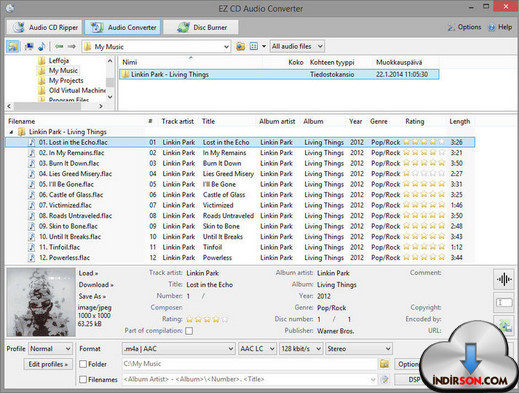Click the audio icon of 04. Lies Greed Misery.flac
This screenshot has width=519, height=393.
(32, 174)
